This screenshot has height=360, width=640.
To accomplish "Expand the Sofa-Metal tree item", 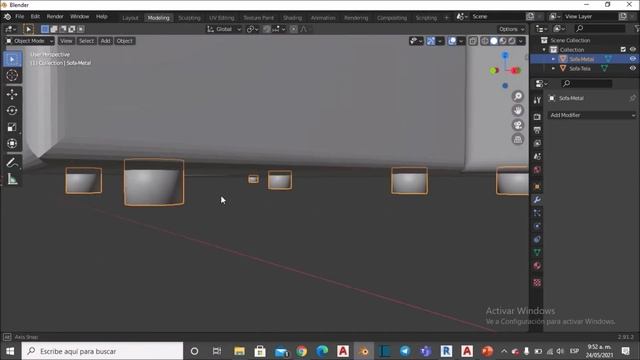I will pyautogui.click(x=554, y=59).
